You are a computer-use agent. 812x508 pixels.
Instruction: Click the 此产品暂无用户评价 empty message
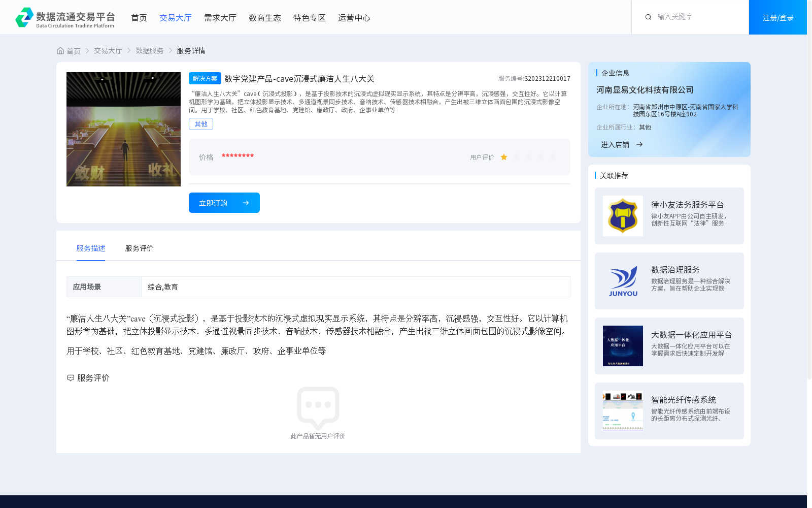click(x=318, y=436)
